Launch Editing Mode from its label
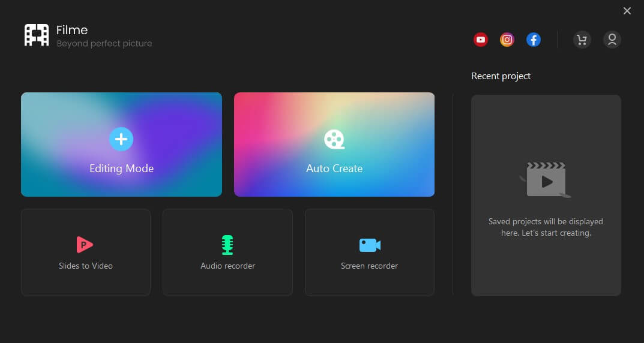This screenshot has height=343, width=644. pos(121,169)
